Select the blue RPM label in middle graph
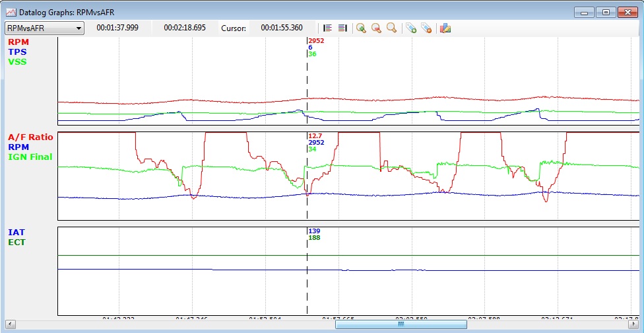This screenshot has height=333, width=644. click(18, 147)
